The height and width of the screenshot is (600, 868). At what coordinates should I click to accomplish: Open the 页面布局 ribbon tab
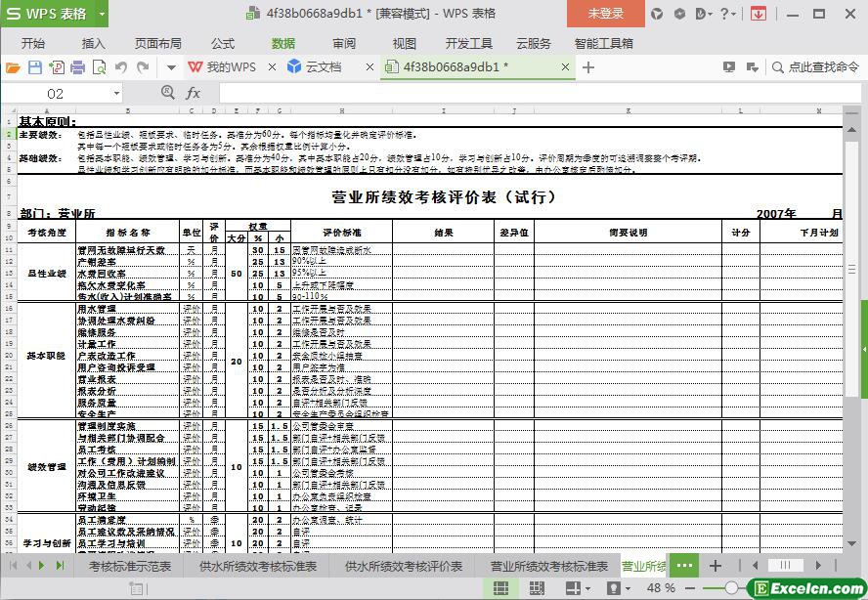(x=157, y=44)
